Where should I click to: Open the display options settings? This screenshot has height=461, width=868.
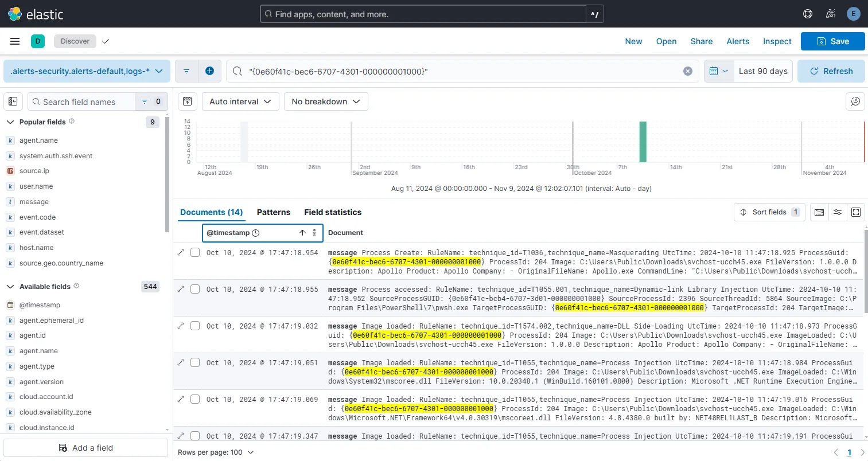tap(837, 212)
